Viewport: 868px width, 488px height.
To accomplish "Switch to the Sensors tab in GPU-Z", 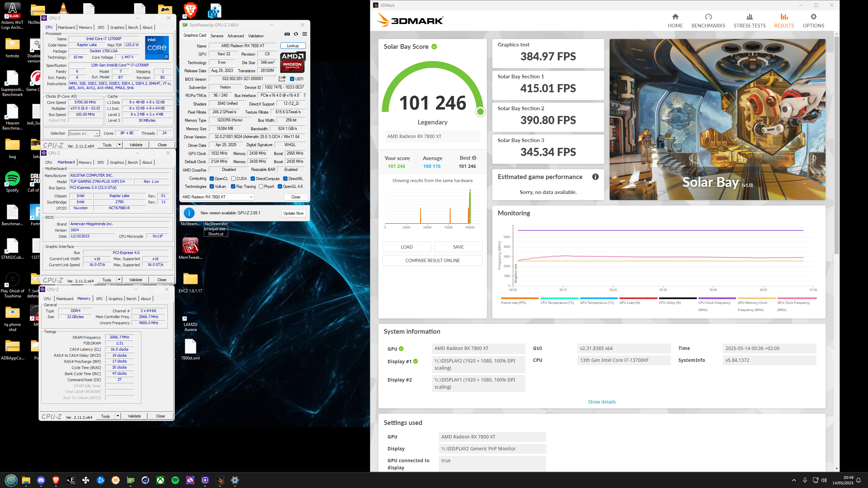I will click(217, 36).
